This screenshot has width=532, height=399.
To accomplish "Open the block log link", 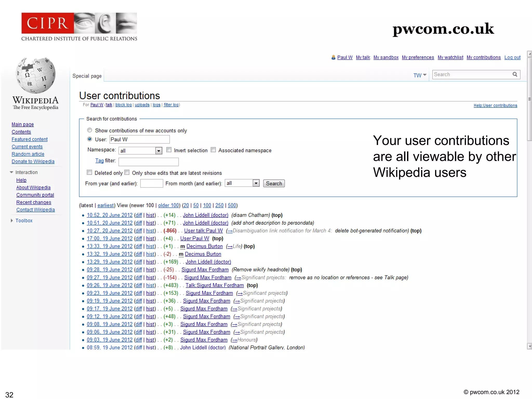I will [123, 105].
